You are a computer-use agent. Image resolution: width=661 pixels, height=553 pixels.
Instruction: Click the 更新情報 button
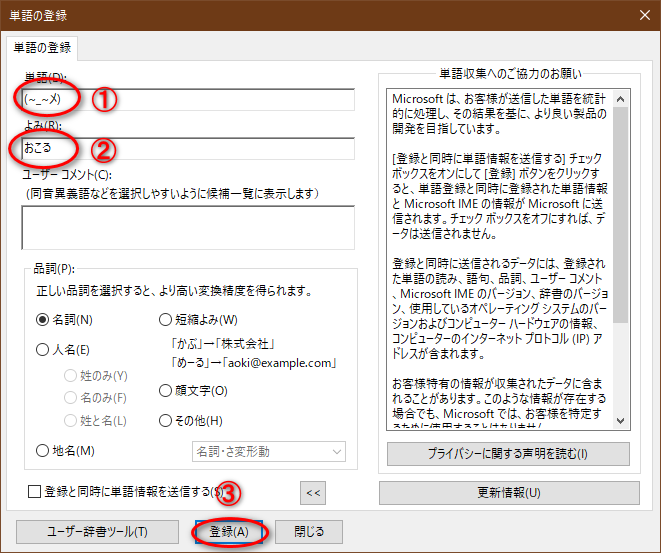508,493
